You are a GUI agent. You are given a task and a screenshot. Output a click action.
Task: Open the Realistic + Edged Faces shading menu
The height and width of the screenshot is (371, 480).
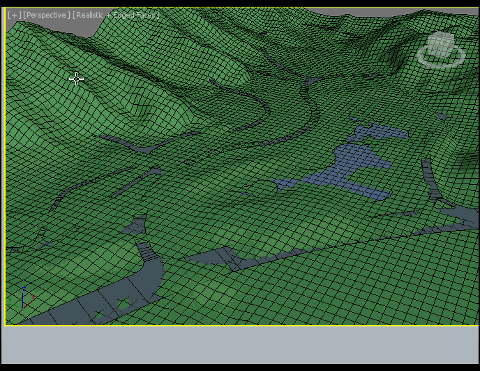[x=116, y=15]
